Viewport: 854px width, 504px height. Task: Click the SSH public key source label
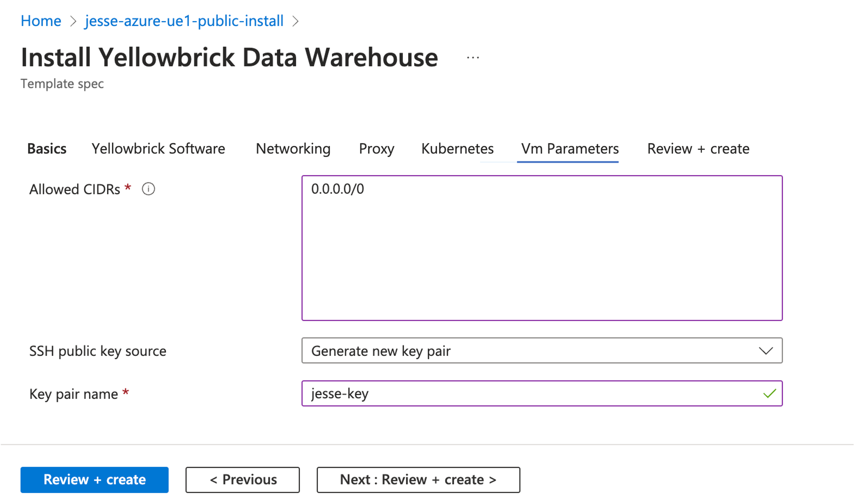[98, 351]
